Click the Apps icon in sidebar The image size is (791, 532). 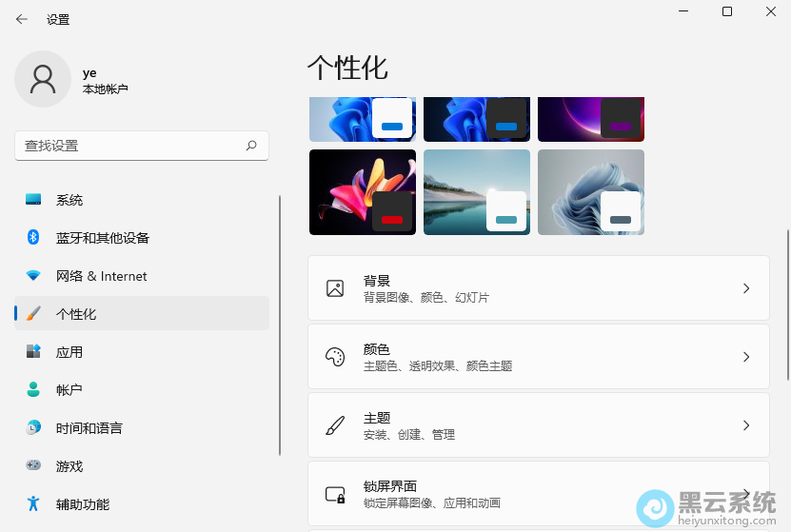pos(33,352)
